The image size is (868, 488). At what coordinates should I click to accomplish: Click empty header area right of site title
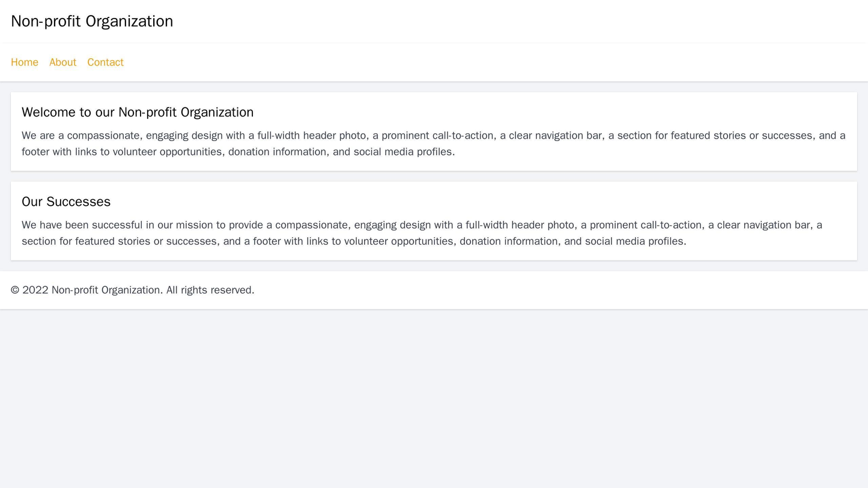pos(511,21)
